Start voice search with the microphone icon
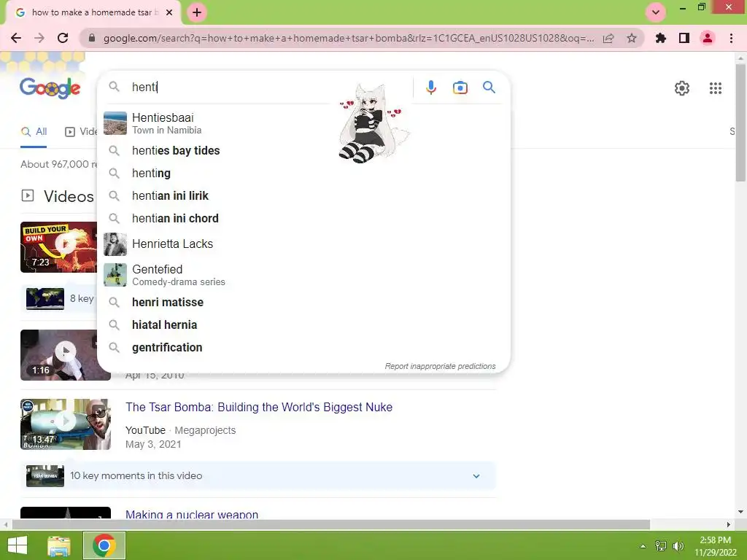This screenshot has height=560, width=747. coord(430,87)
